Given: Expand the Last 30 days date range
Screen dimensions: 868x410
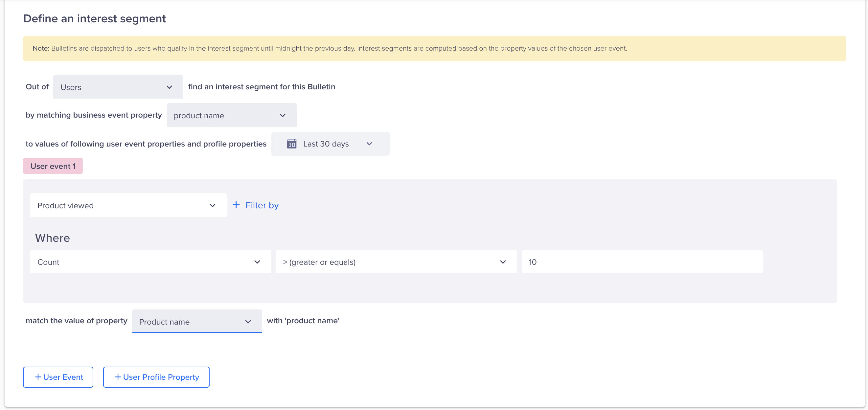Looking at the screenshot, I should click(x=330, y=144).
